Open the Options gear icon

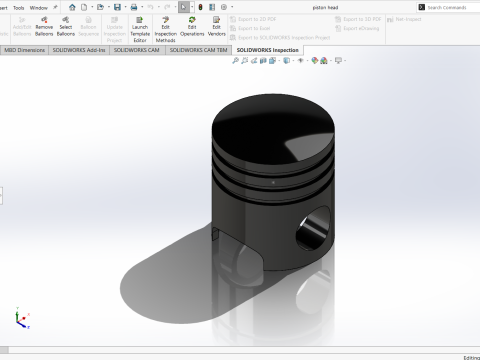[224, 7]
